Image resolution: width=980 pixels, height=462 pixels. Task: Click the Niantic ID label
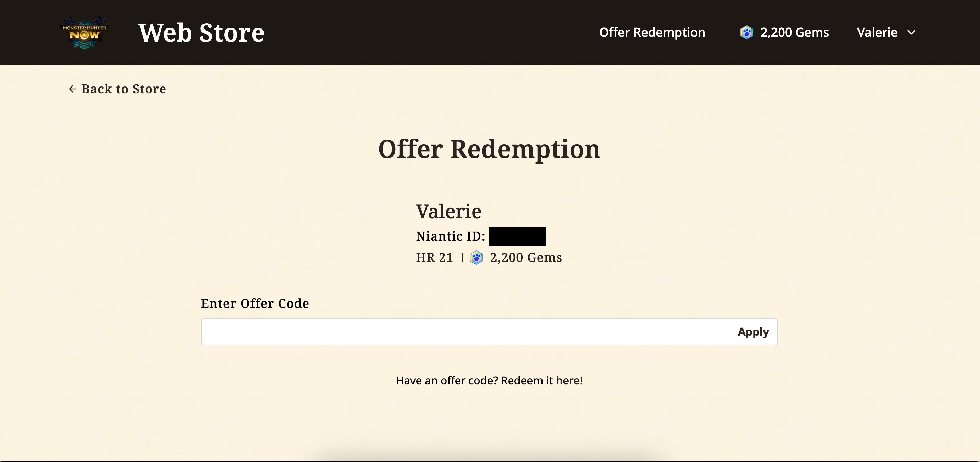click(450, 236)
